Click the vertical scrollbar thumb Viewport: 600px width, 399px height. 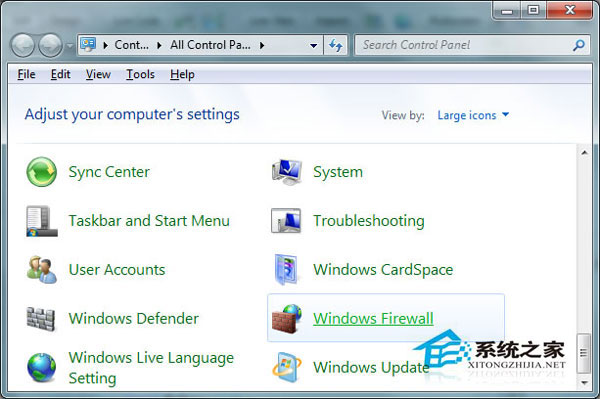(584, 353)
